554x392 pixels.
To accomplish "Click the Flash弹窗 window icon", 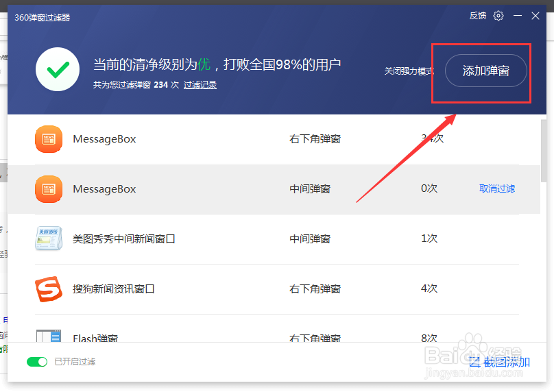I will tap(49, 336).
